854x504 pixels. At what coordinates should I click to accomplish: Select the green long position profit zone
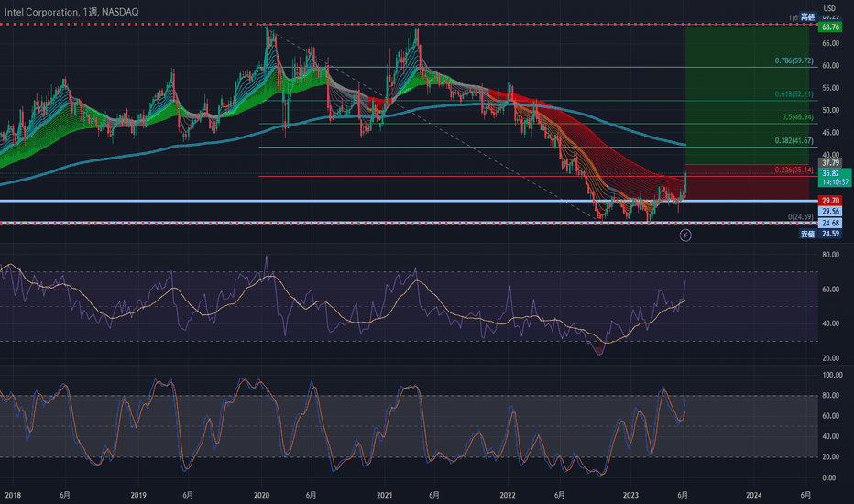(x=747, y=95)
